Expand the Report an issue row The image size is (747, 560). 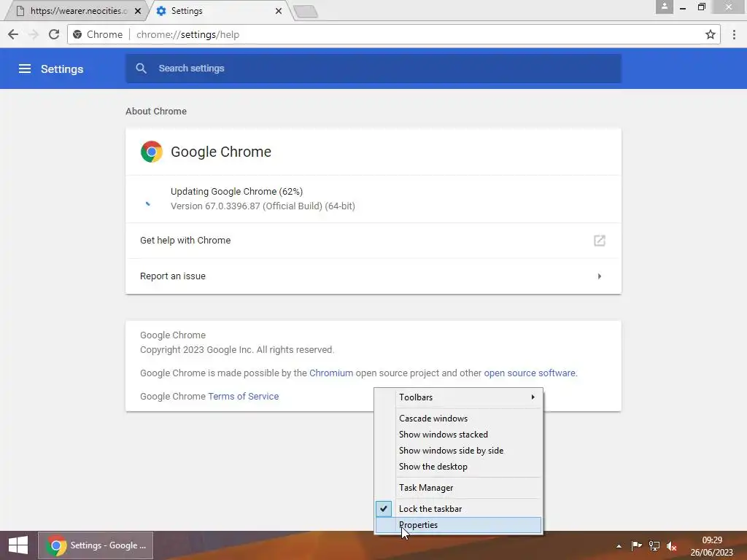point(373,276)
